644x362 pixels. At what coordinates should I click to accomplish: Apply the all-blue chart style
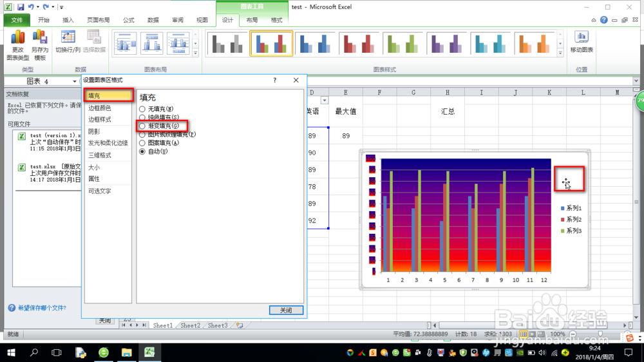(x=315, y=43)
